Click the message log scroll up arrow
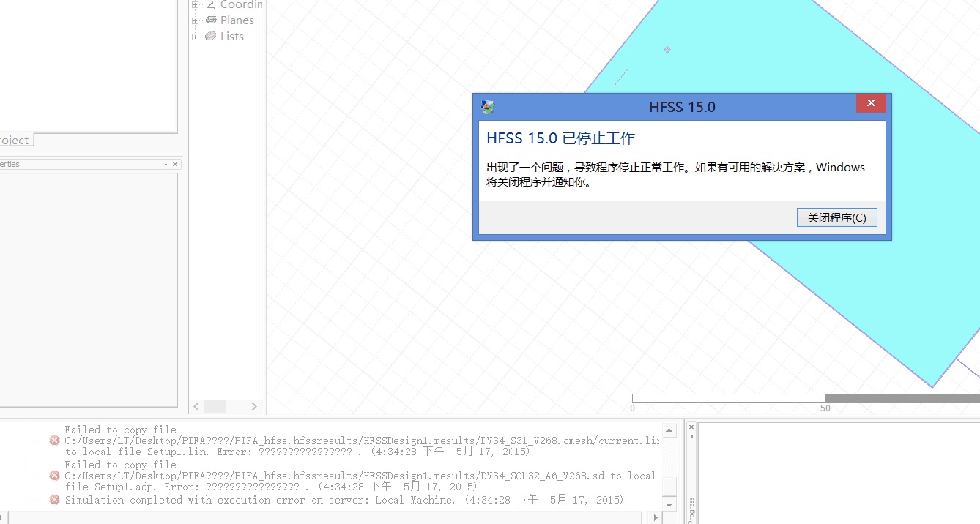This screenshot has height=524, width=980. click(x=669, y=430)
